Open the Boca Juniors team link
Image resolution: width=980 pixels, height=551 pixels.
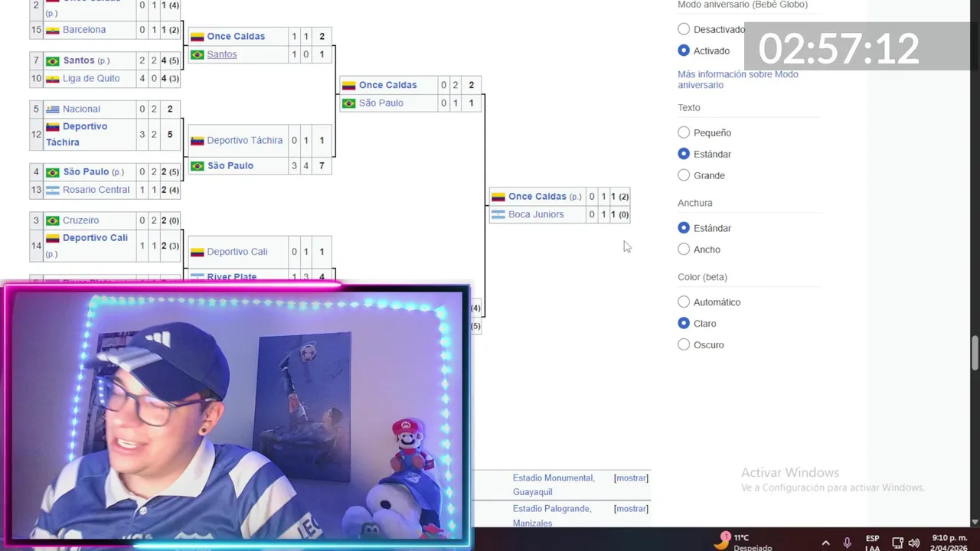(x=536, y=215)
